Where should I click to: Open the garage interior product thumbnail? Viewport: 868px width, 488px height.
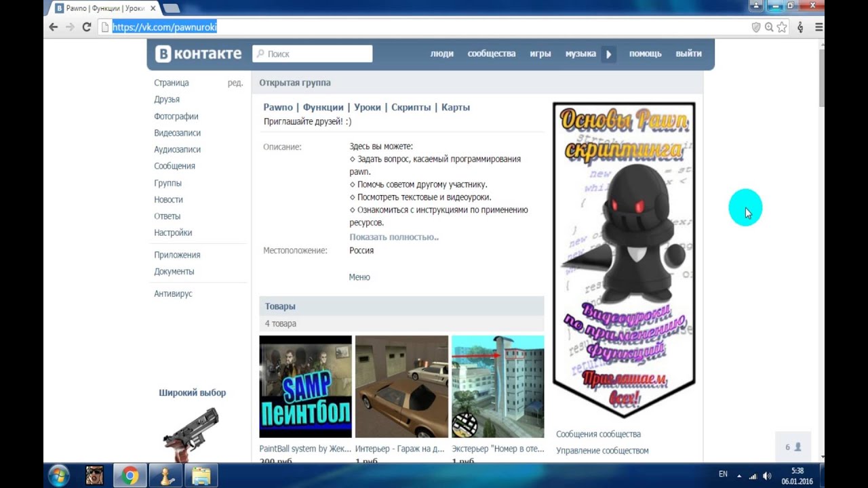coord(401,387)
